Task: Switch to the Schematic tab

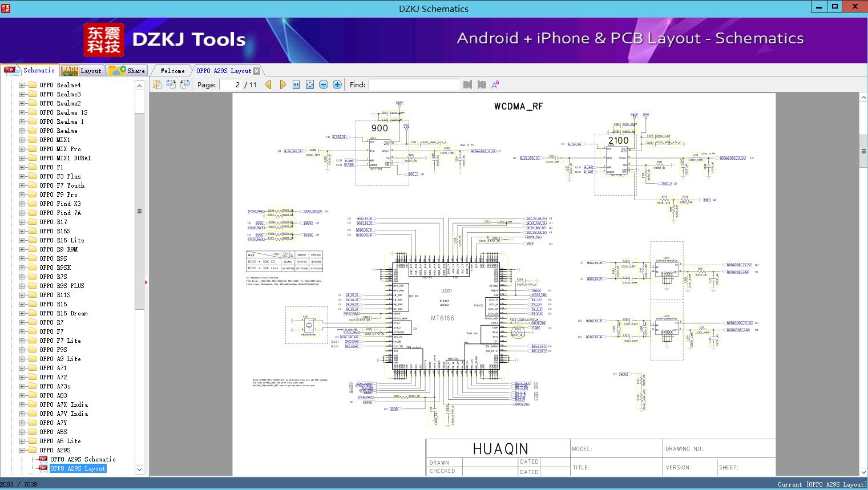Action: click(x=30, y=70)
